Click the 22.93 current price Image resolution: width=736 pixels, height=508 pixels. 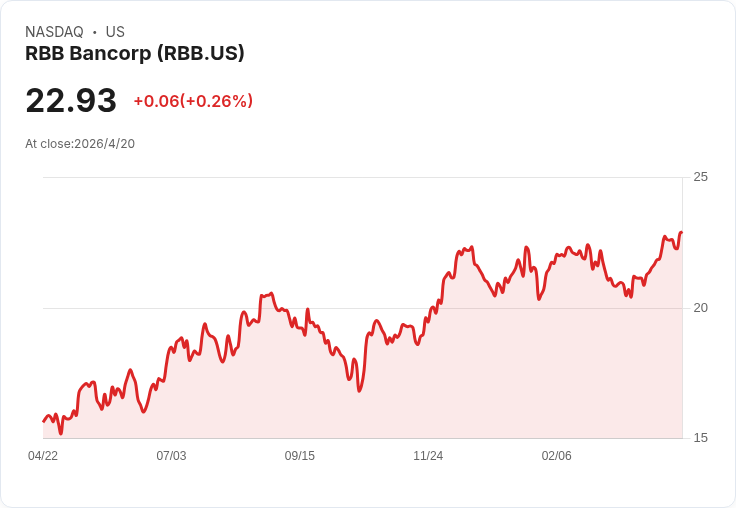(x=71, y=100)
